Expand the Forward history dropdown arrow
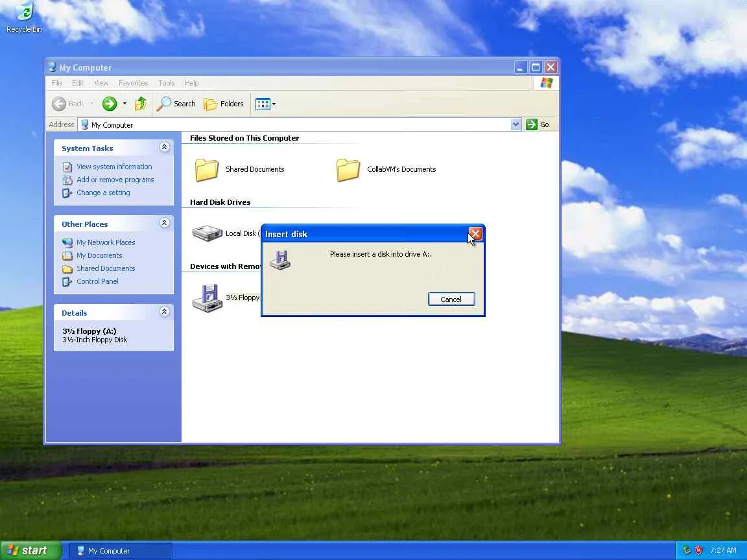This screenshot has width=747, height=560. 124,103
